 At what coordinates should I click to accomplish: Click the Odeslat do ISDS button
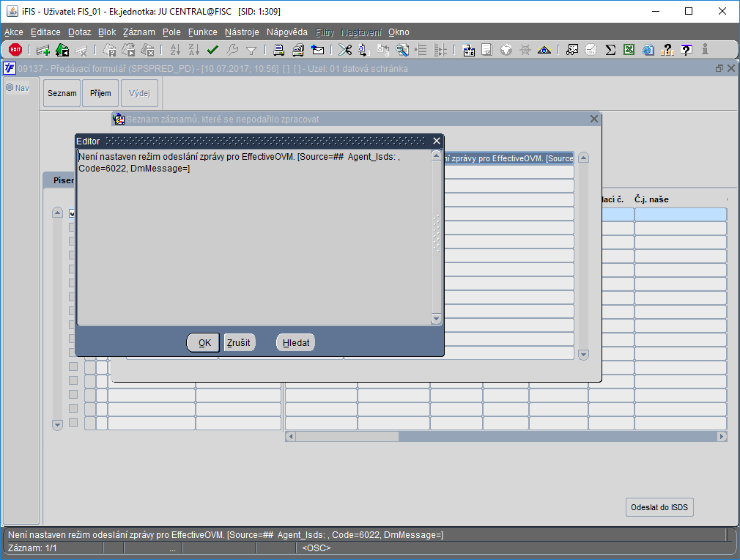(x=660, y=507)
